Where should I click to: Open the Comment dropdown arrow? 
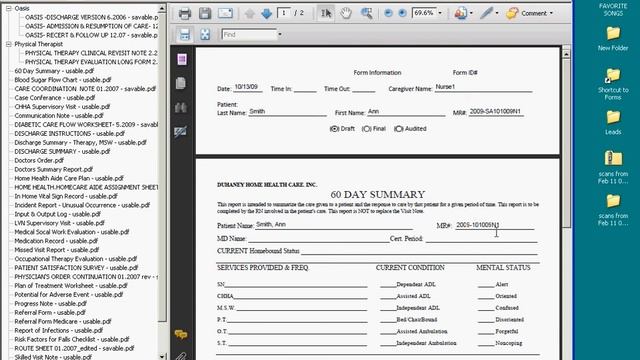click(551, 13)
